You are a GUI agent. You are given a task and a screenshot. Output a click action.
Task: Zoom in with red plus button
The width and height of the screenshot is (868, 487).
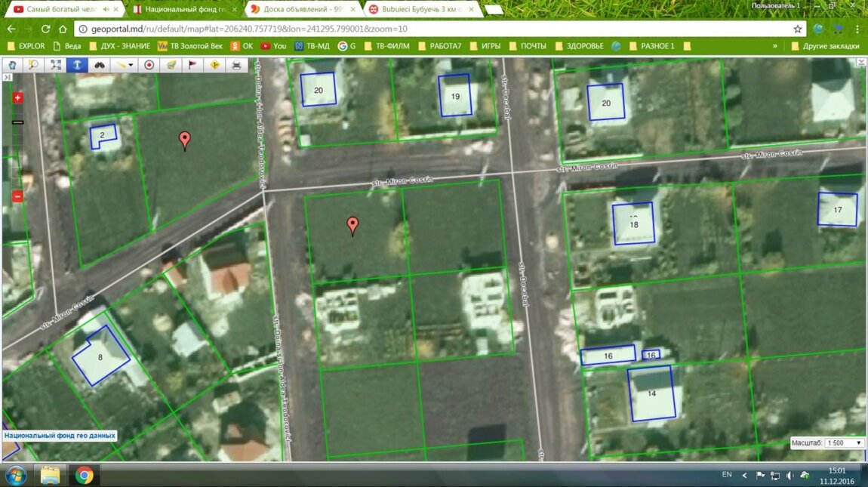(x=18, y=98)
